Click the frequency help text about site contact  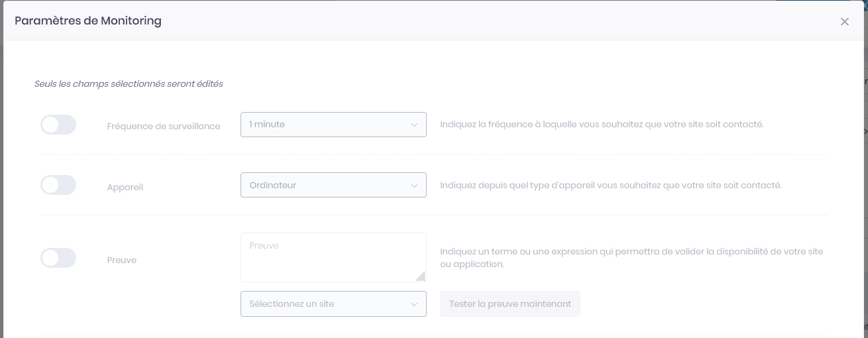tap(602, 124)
